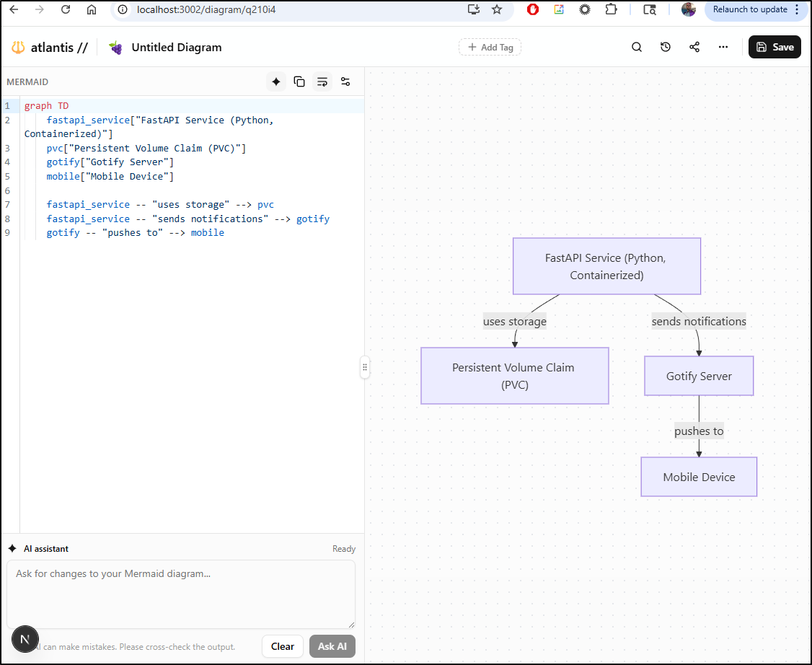Open editor settings sliders icon

pyautogui.click(x=345, y=82)
